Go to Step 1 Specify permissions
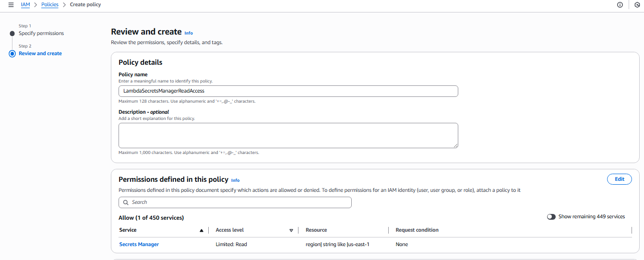Viewport: 644px width, 260px height. point(41,34)
